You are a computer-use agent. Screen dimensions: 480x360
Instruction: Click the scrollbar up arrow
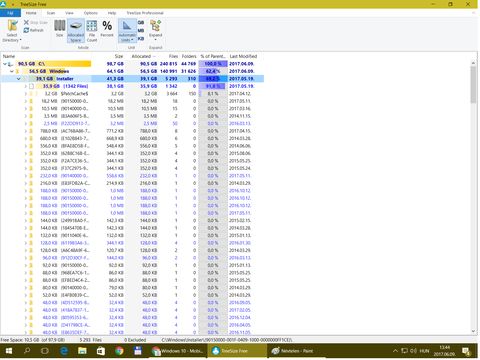coord(473,63)
